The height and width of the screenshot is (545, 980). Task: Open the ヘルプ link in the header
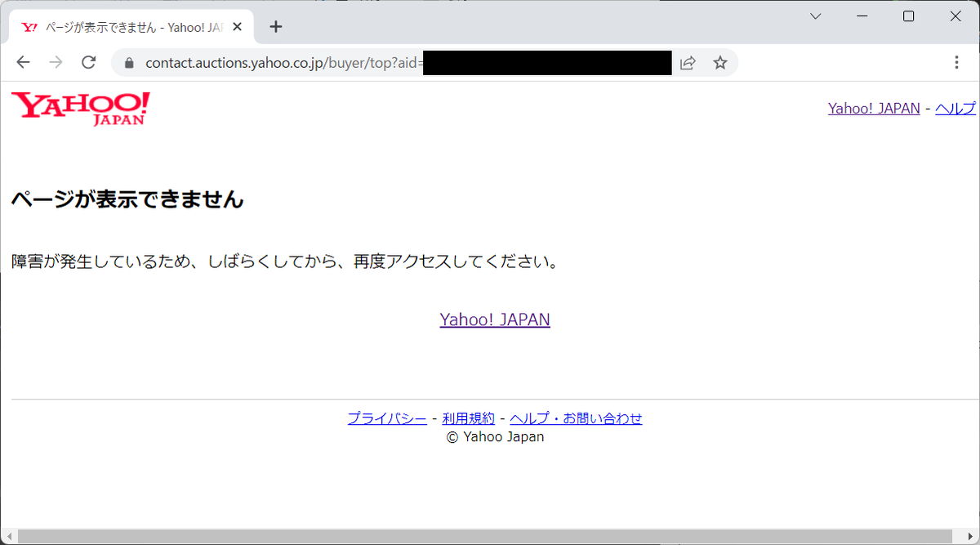coord(955,109)
